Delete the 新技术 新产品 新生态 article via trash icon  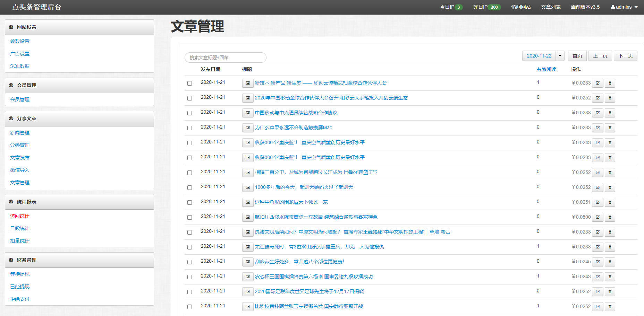pos(610,83)
